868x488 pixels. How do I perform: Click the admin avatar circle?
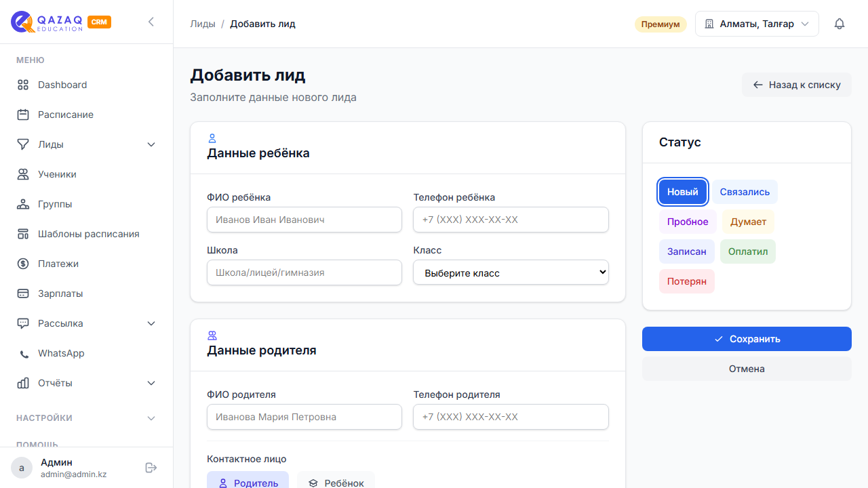tap(22, 468)
